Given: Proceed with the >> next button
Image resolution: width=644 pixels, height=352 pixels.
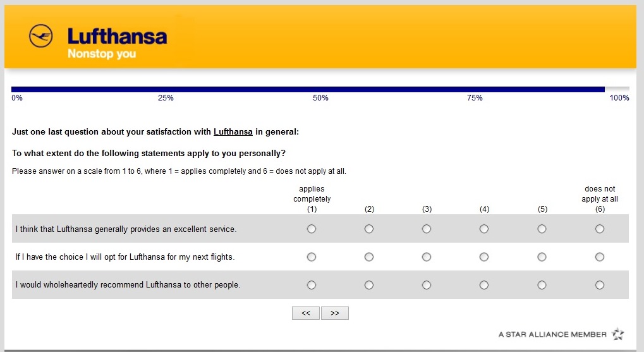Looking at the screenshot, I should (x=335, y=313).
